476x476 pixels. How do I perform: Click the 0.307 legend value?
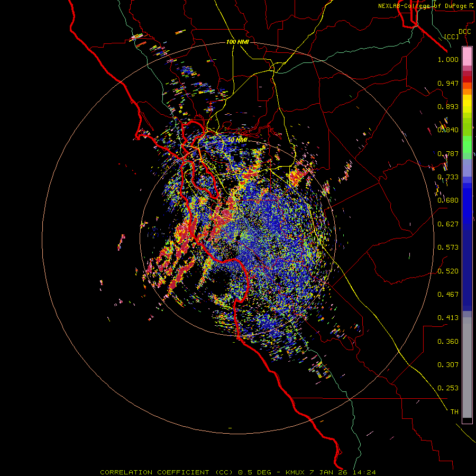click(448, 365)
